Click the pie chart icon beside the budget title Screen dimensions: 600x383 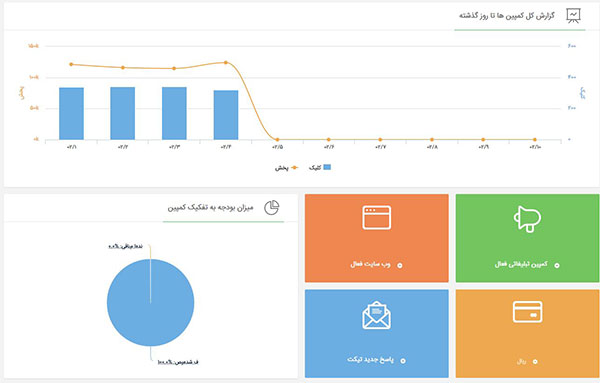tap(272, 208)
